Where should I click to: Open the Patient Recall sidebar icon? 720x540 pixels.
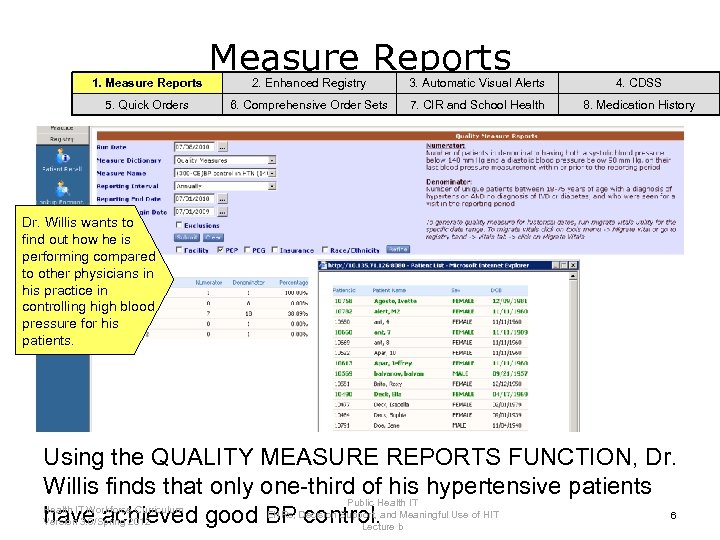point(62,157)
